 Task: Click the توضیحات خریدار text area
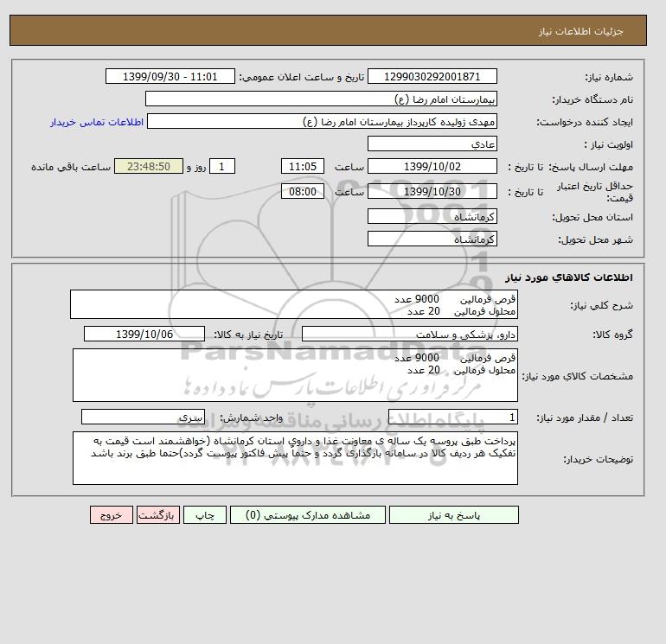tap(295, 458)
